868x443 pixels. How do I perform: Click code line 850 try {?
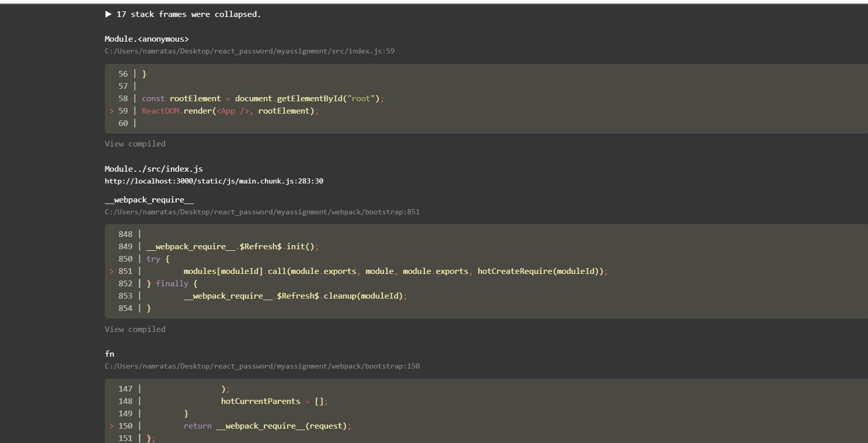158,259
